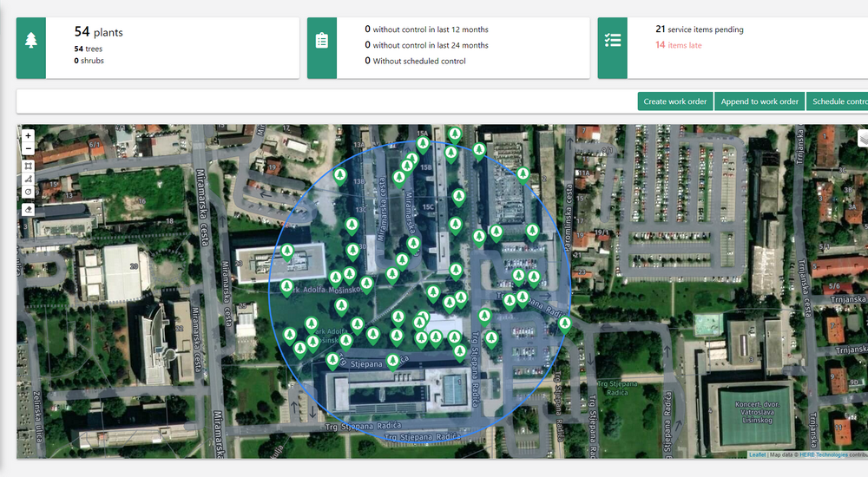Screen dimensions: 868x477
Task: Click '0 without control in last 24 months'
Action: point(426,45)
